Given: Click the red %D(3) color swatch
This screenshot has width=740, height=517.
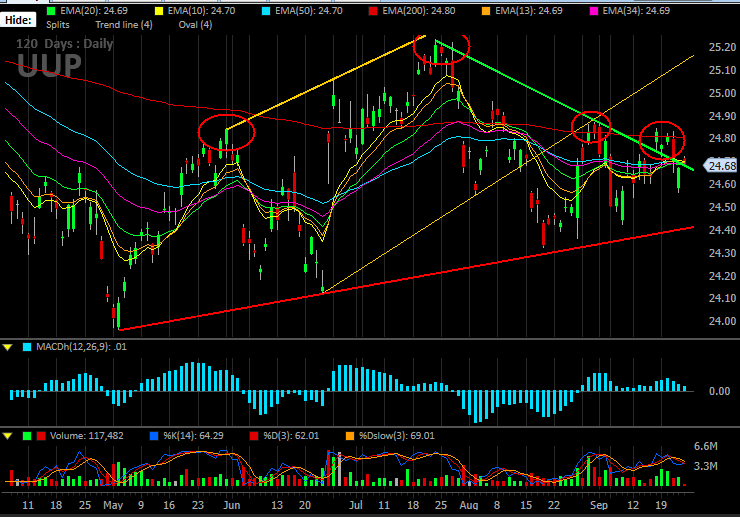Looking at the screenshot, I should pyautogui.click(x=254, y=436).
